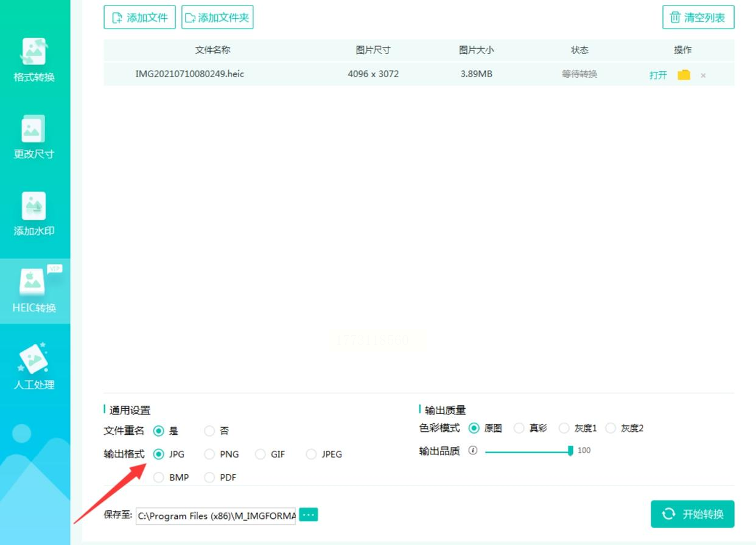Click the 清空列表 button
Screen dimensions: 756x545
(698, 17)
